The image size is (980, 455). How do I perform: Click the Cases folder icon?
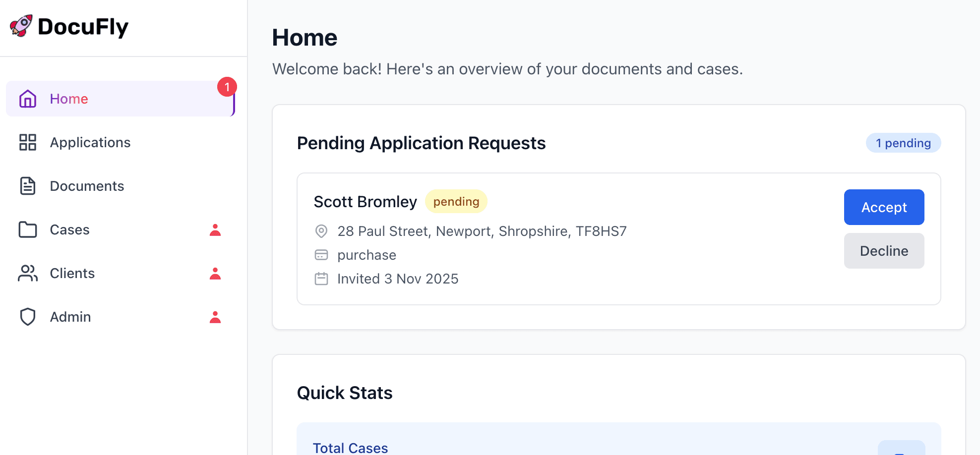(28, 229)
